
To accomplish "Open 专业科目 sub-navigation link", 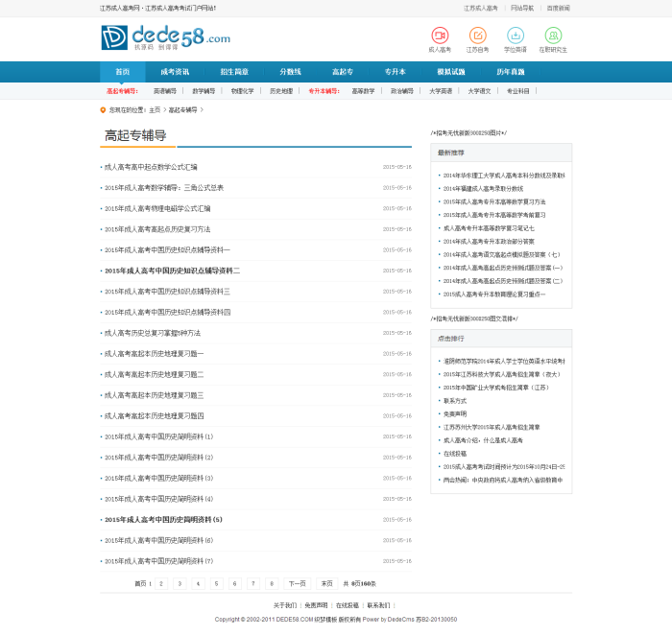I will click(518, 91).
